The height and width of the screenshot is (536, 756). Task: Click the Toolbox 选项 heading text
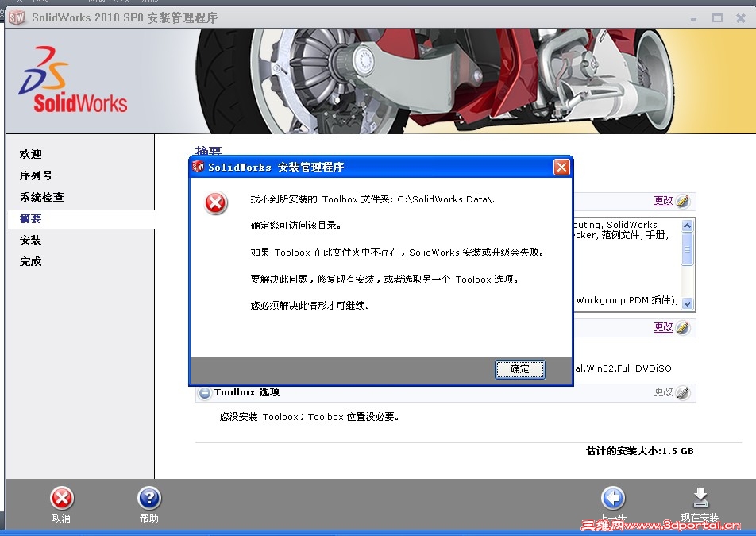[247, 392]
